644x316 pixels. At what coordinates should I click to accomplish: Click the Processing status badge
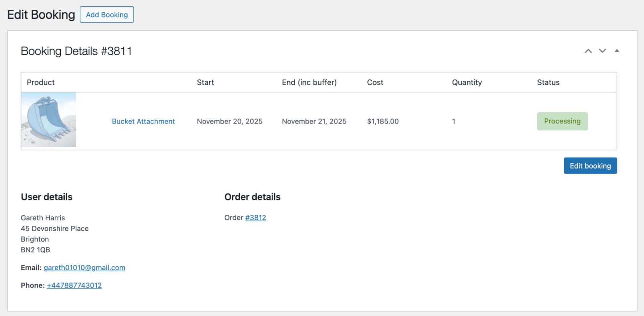pos(562,121)
